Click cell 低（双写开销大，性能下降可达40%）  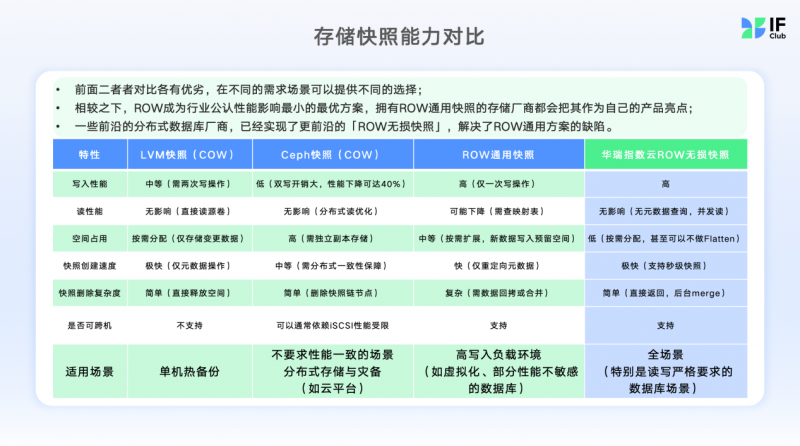[x=333, y=184]
